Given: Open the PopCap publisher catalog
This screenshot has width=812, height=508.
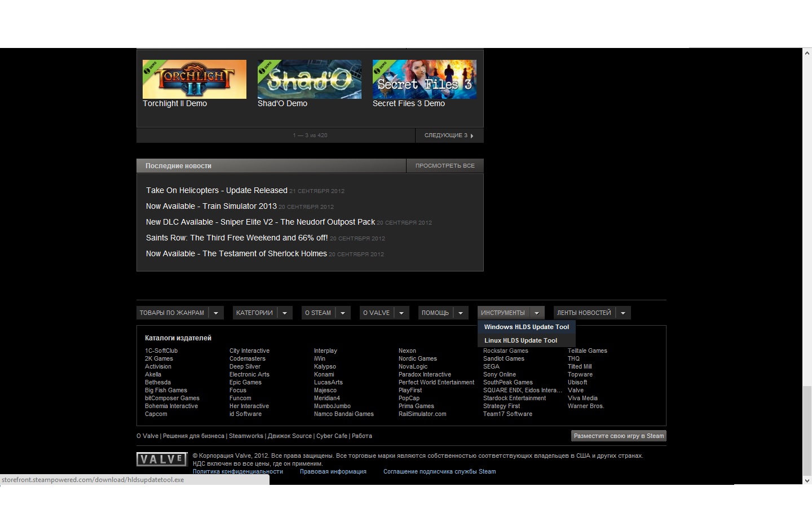Looking at the screenshot, I should click(409, 398).
